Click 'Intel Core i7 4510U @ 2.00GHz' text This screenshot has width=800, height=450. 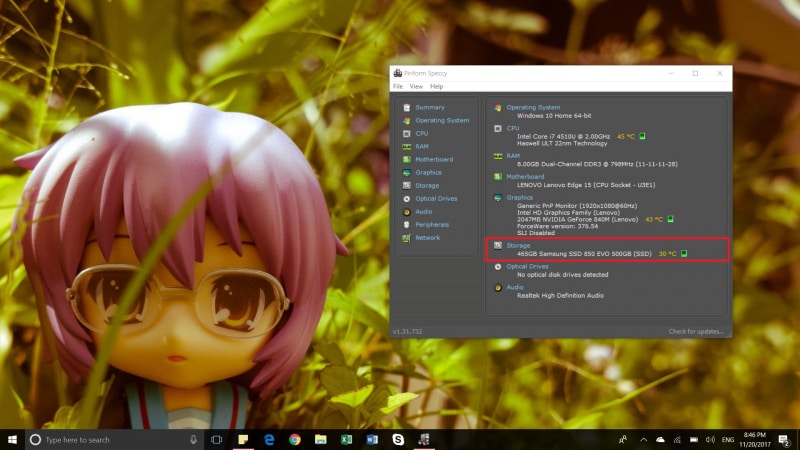563,137
